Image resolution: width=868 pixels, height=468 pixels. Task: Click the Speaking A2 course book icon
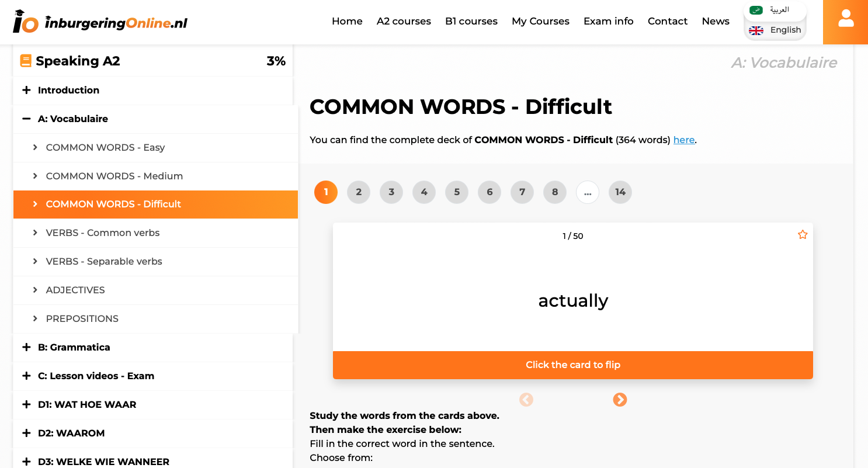click(x=26, y=61)
